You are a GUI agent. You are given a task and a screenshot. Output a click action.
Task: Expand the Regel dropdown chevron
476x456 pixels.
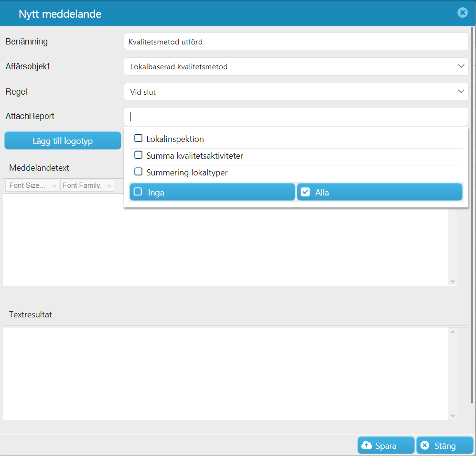(x=461, y=91)
